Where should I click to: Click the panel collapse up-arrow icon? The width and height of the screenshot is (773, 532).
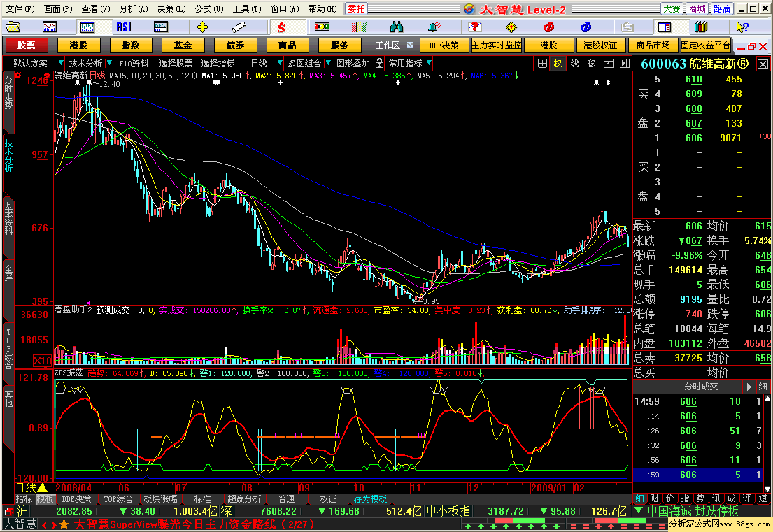click(x=609, y=63)
